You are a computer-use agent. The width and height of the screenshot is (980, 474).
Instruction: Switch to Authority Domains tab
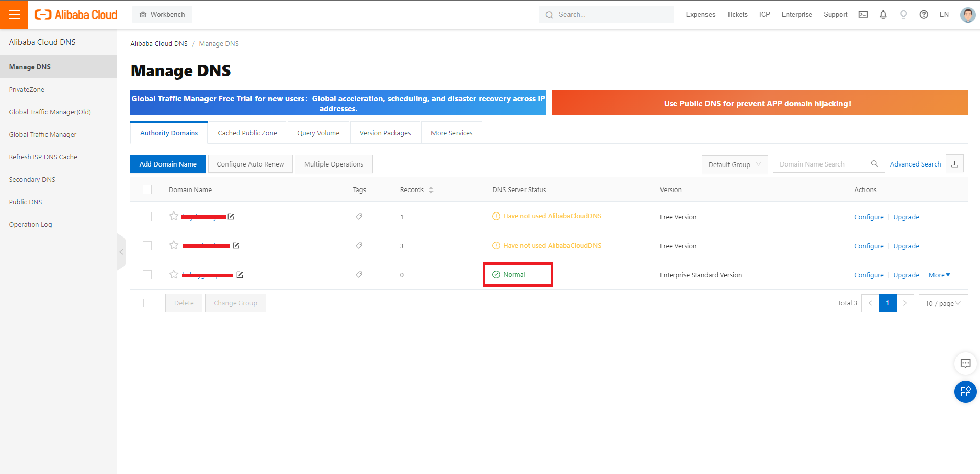pos(169,133)
